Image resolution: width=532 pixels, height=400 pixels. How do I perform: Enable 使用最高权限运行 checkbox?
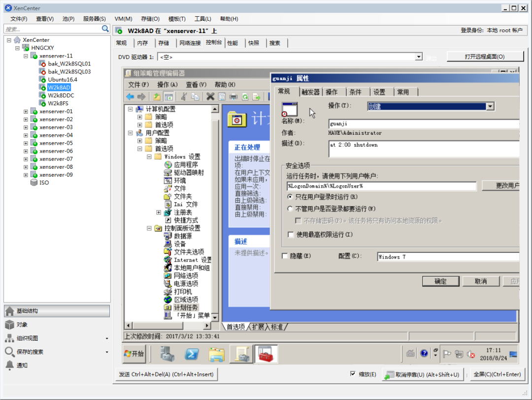click(291, 235)
